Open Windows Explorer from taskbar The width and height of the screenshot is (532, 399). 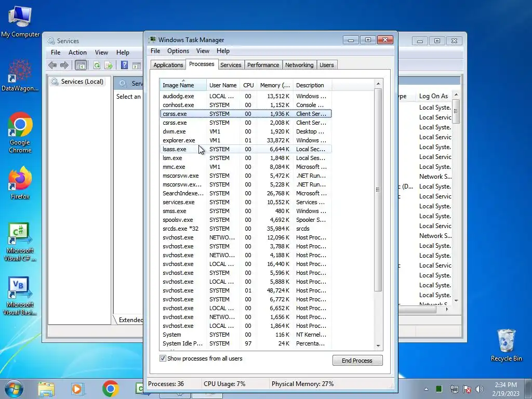pos(46,389)
